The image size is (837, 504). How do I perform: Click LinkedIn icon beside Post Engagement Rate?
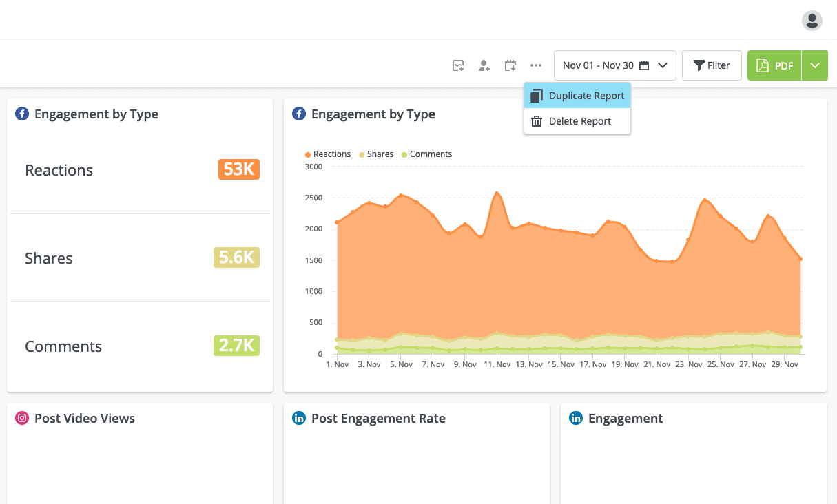(299, 418)
